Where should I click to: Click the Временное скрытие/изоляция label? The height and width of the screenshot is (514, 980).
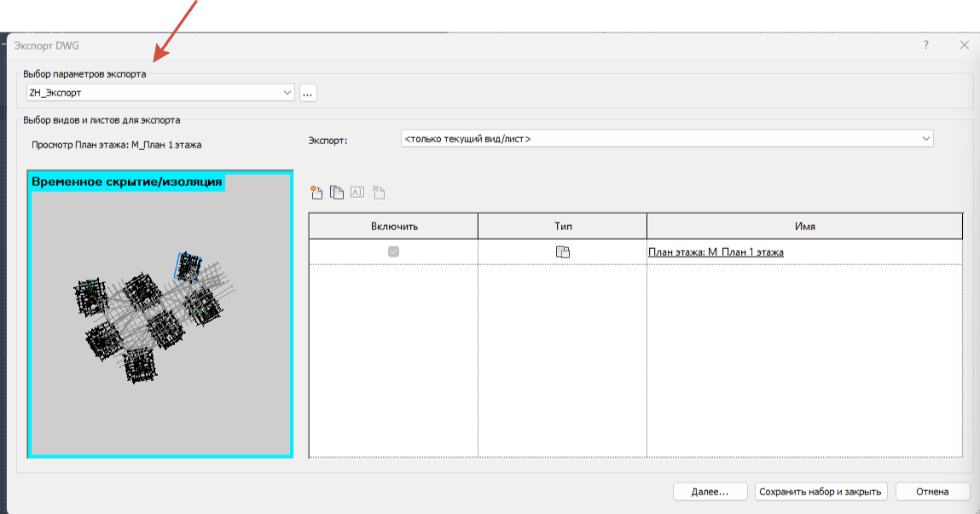127,182
